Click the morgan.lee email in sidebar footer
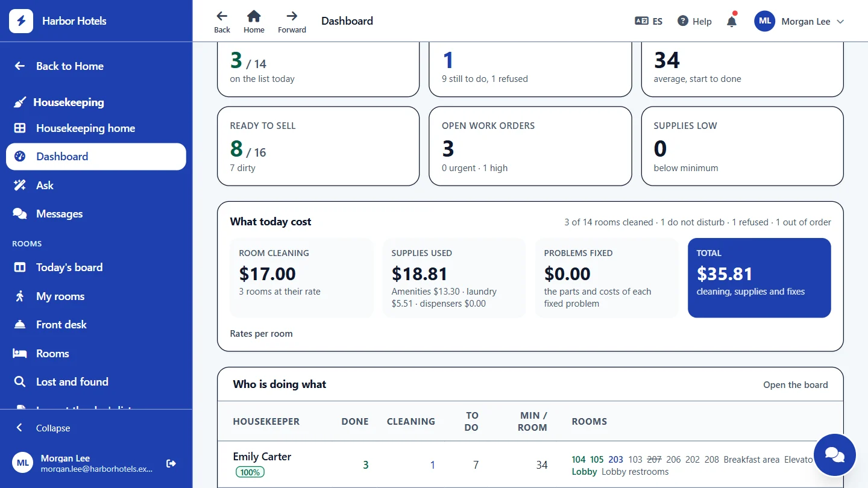 [x=97, y=469]
